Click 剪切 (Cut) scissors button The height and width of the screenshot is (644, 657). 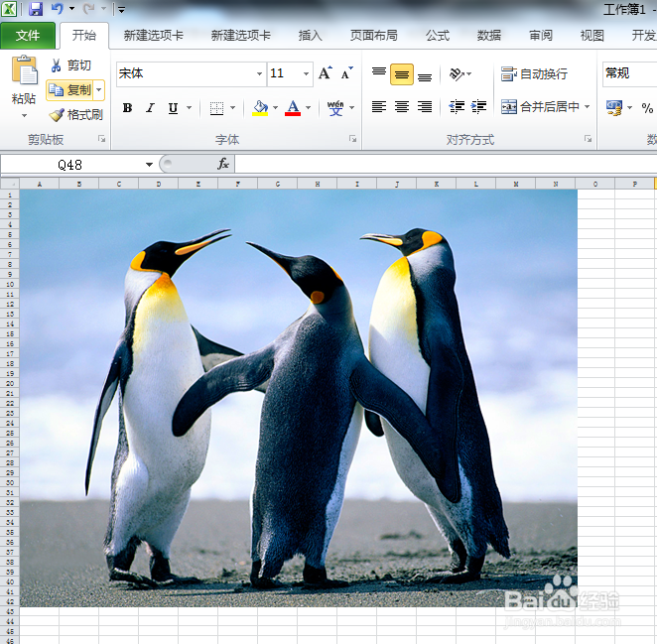pyautogui.click(x=70, y=65)
